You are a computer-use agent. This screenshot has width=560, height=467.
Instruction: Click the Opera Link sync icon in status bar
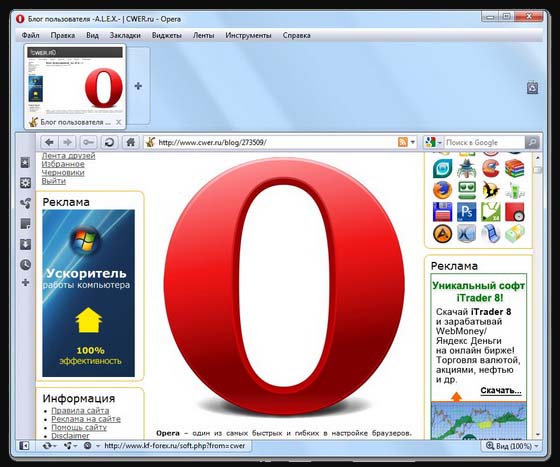pyautogui.click(x=47, y=446)
